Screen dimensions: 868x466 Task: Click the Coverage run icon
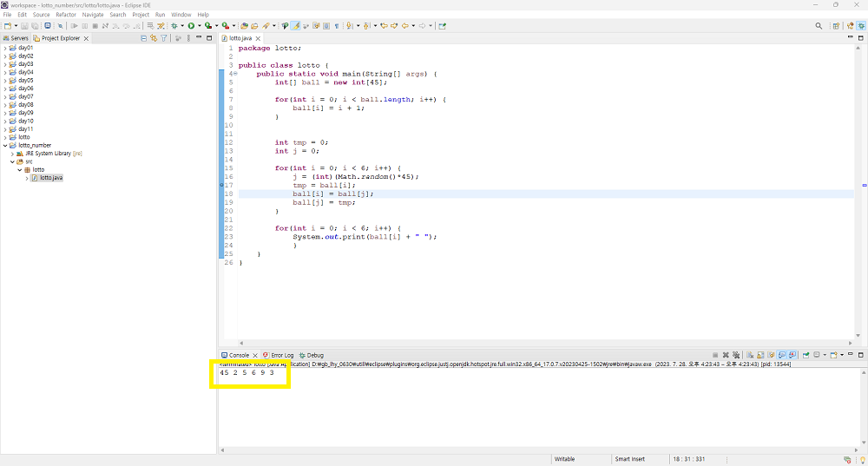pyautogui.click(x=208, y=25)
